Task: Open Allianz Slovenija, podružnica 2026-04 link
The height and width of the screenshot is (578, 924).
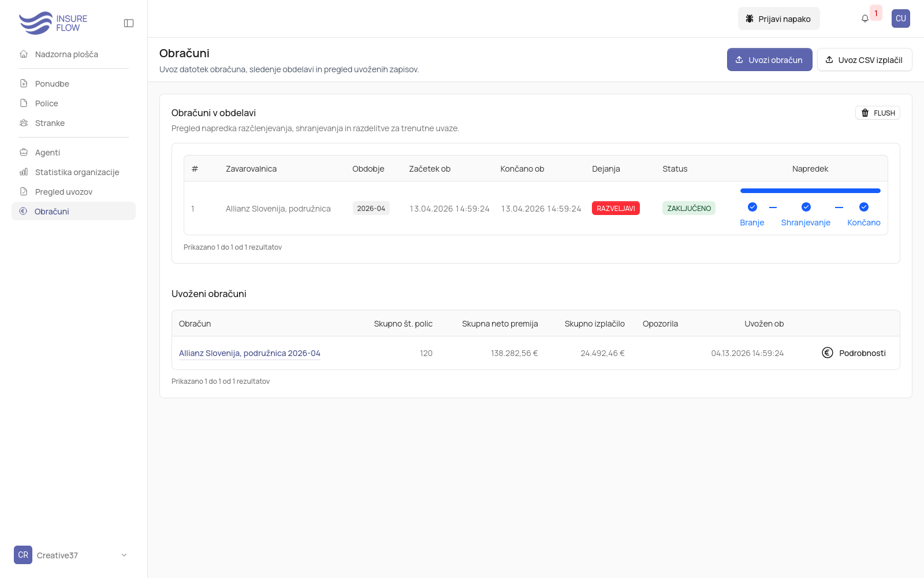Action: tap(249, 353)
